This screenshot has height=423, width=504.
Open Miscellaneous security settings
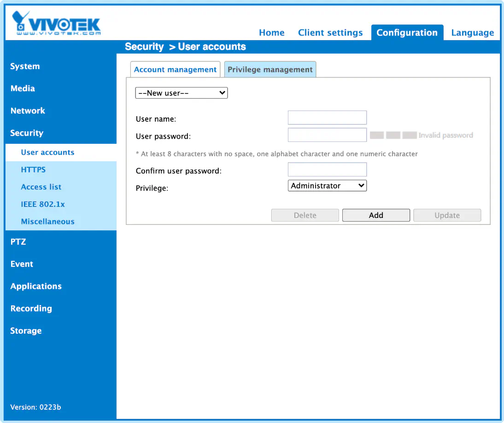(x=47, y=222)
